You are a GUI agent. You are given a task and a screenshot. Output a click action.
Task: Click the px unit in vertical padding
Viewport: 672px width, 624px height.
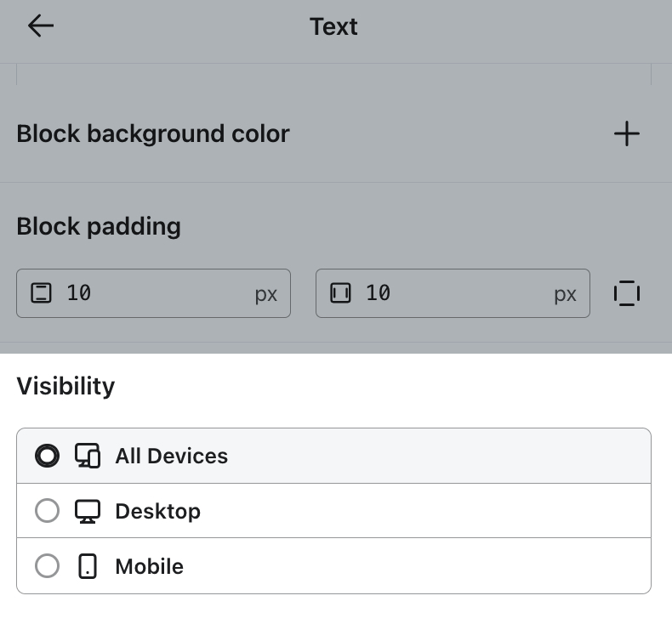(266, 294)
